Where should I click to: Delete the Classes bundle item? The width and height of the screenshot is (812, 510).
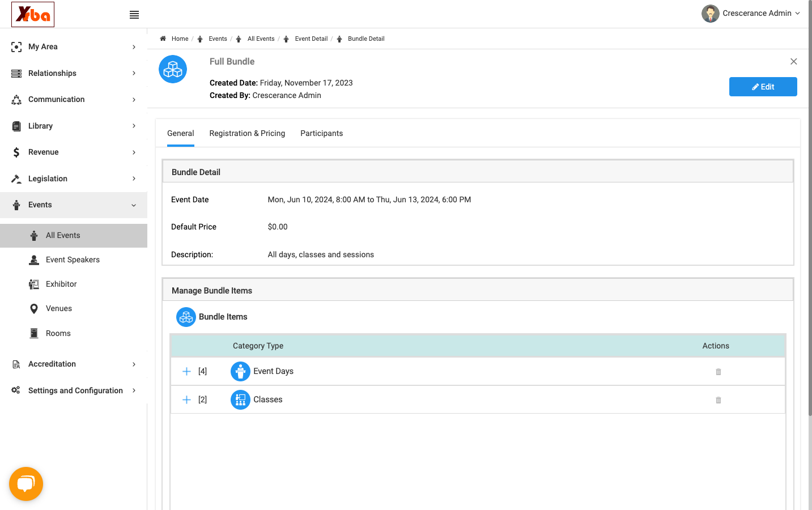pos(719,400)
